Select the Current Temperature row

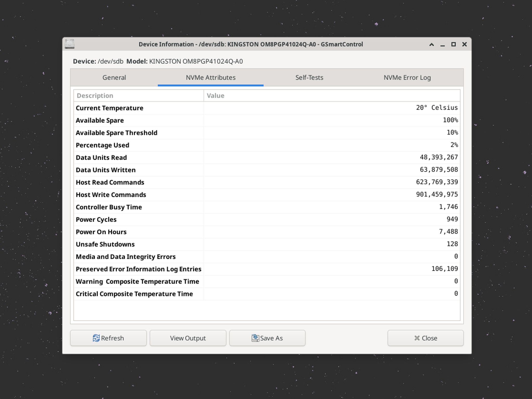(267, 108)
